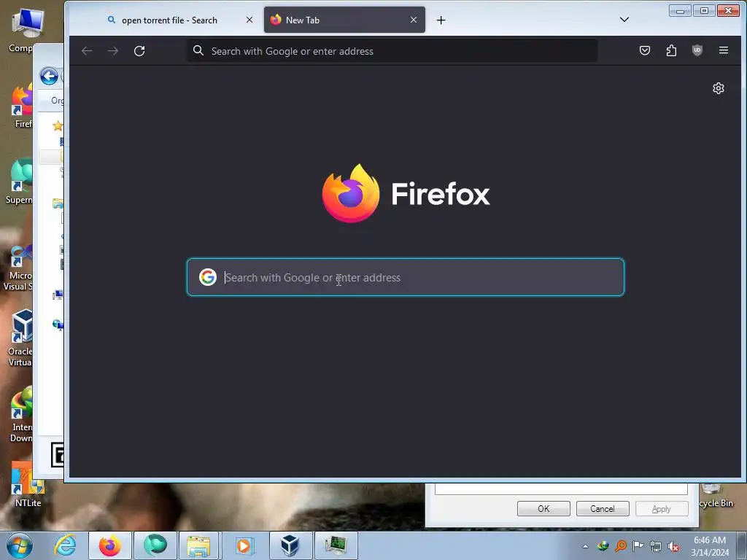The image size is (747, 560).
Task: Click the orange magnifier tray icon
Action: click(x=620, y=546)
